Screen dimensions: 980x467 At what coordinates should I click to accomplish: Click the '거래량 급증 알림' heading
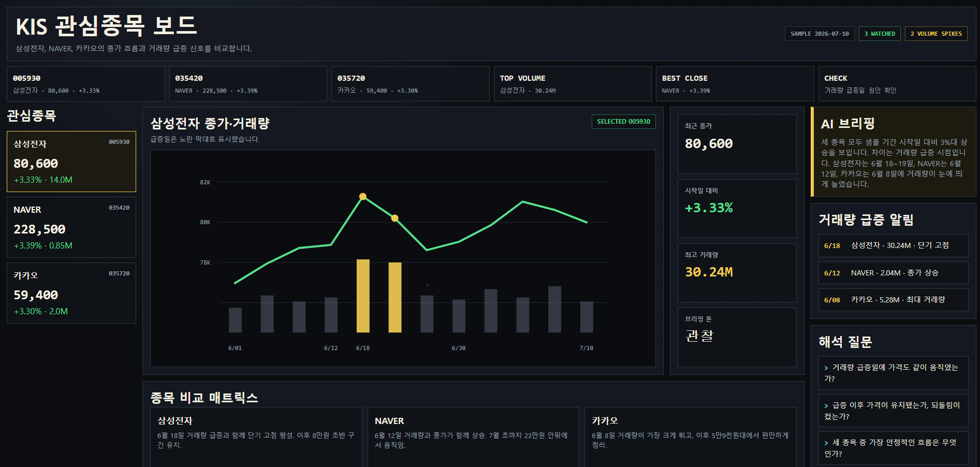click(x=866, y=220)
